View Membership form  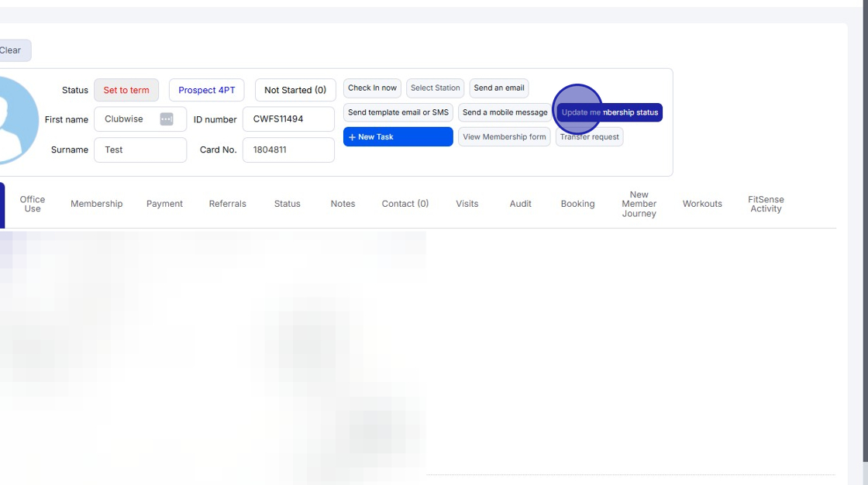point(504,136)
